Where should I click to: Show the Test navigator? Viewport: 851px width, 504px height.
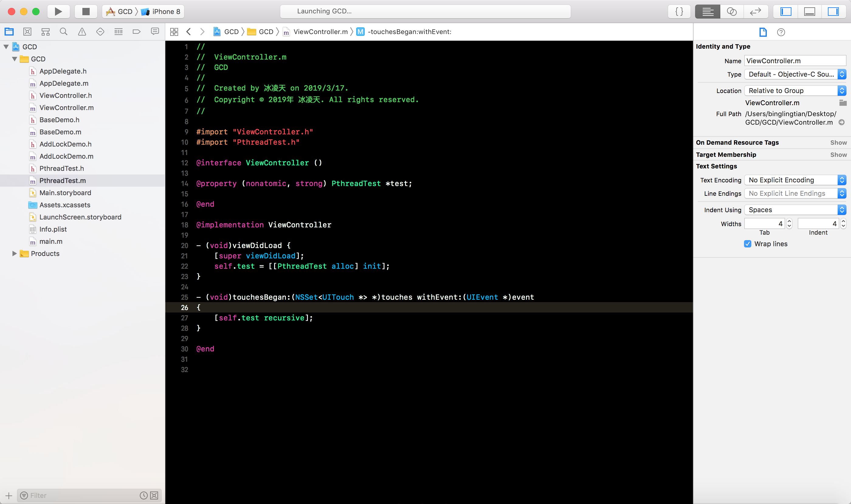pyautogui.click(x=100, y=32)
